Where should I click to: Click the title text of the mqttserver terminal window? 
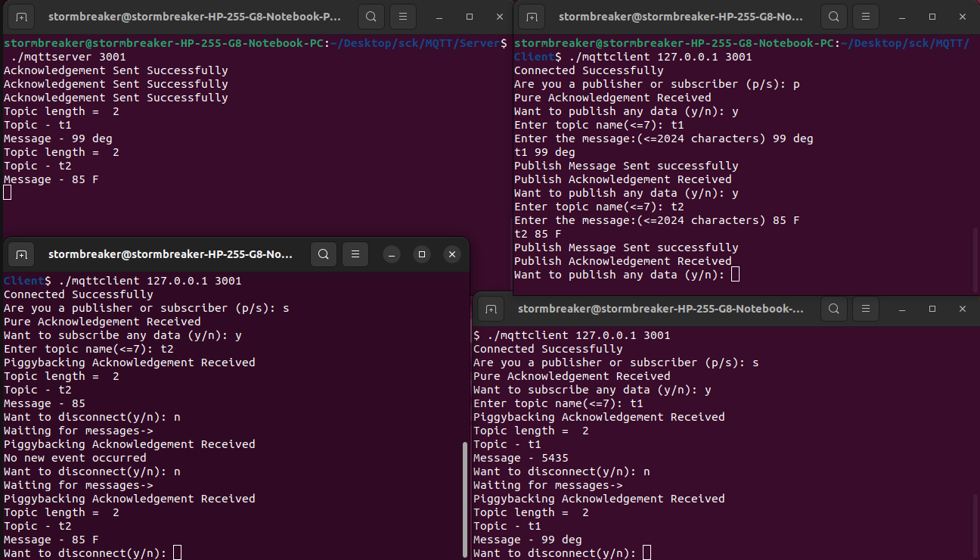195,16
